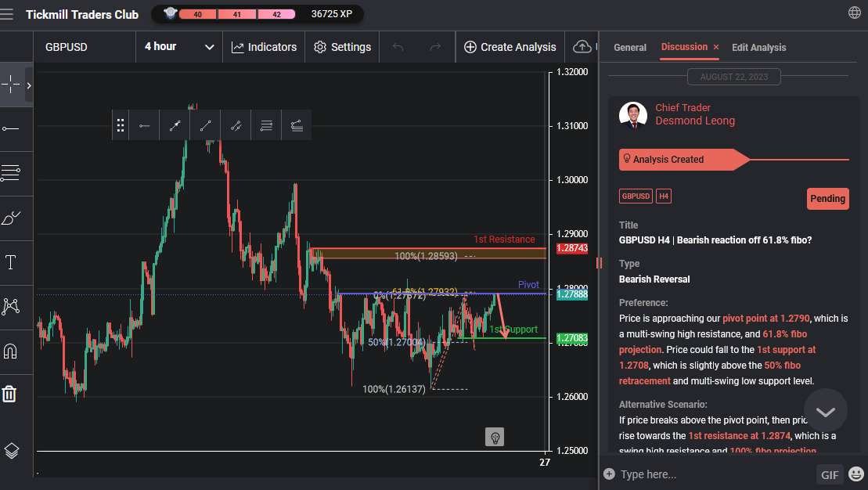Click scroll-down chevron in discussion

pyautogui.click(x=826, y=412)
